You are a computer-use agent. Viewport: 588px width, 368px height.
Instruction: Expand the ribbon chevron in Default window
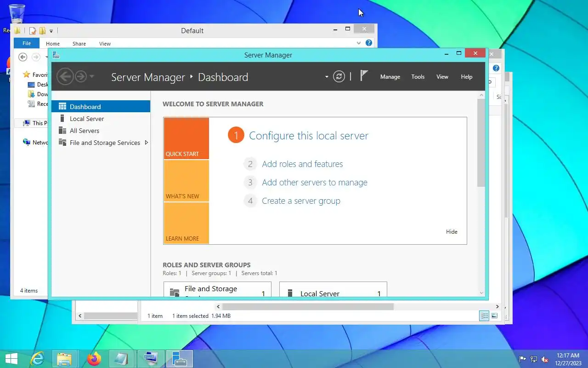(x=359, y=43)
